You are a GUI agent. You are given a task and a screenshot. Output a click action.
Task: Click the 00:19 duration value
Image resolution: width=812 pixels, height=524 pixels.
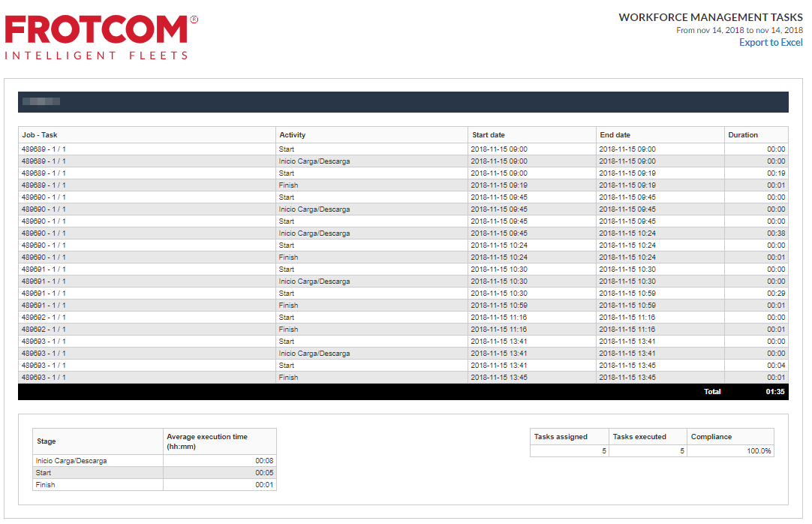(775, 173)
